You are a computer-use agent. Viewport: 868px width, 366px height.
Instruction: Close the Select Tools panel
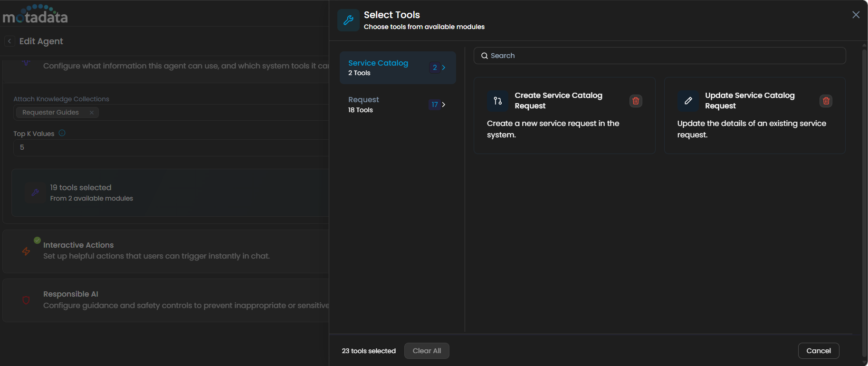click(x=856, y=15)
